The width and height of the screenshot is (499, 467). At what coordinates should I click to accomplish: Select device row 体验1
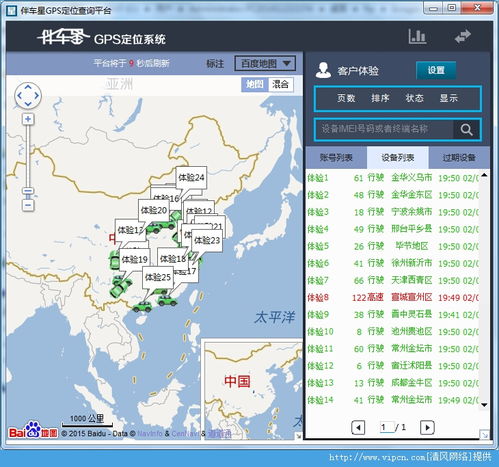[393, 178]
